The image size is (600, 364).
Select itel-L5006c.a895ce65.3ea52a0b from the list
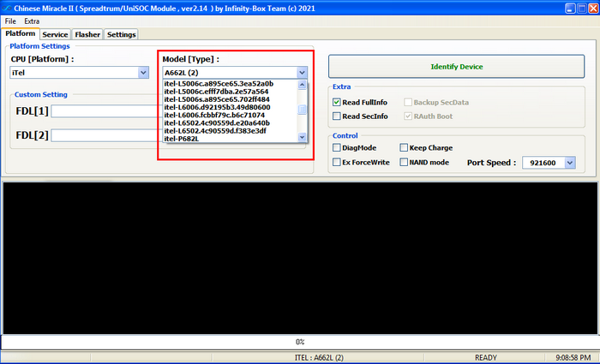[x=230, y=84]
